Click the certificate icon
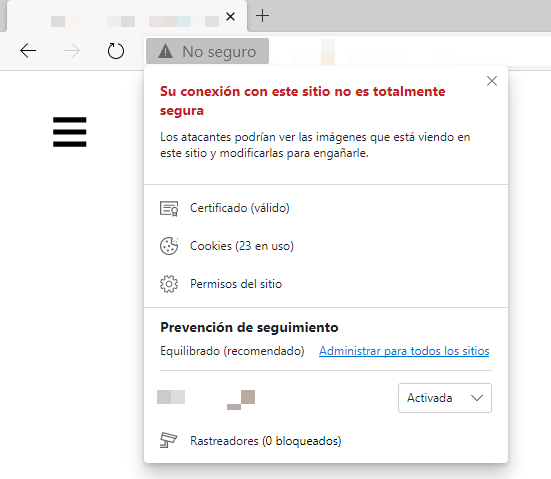Screen dimensions: 551x479 (169, 208)
